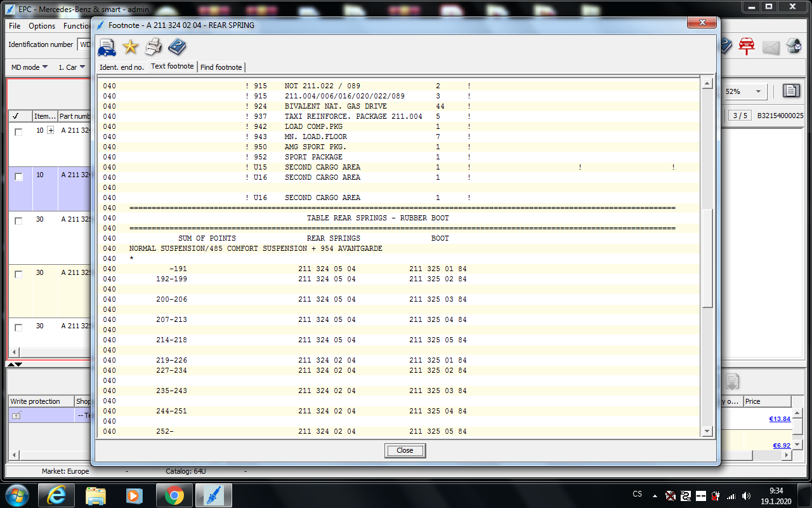Show hidden tray icons arrow
The width and height of the screenshot is (812, 508).
655,495
